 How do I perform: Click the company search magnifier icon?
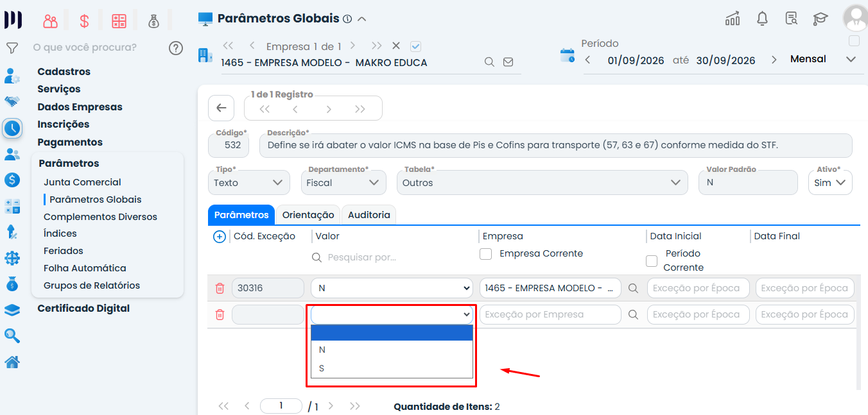coord(489,62)
